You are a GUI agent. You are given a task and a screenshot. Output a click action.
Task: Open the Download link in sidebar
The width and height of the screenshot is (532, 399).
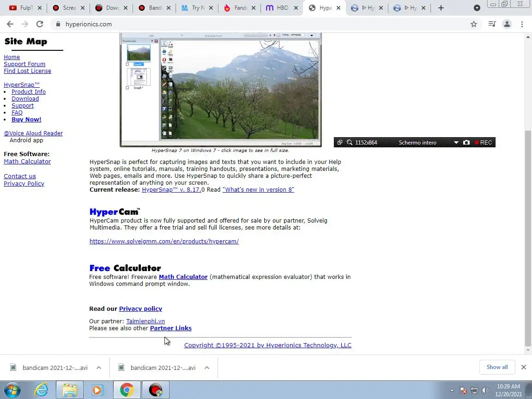(25, 98)
